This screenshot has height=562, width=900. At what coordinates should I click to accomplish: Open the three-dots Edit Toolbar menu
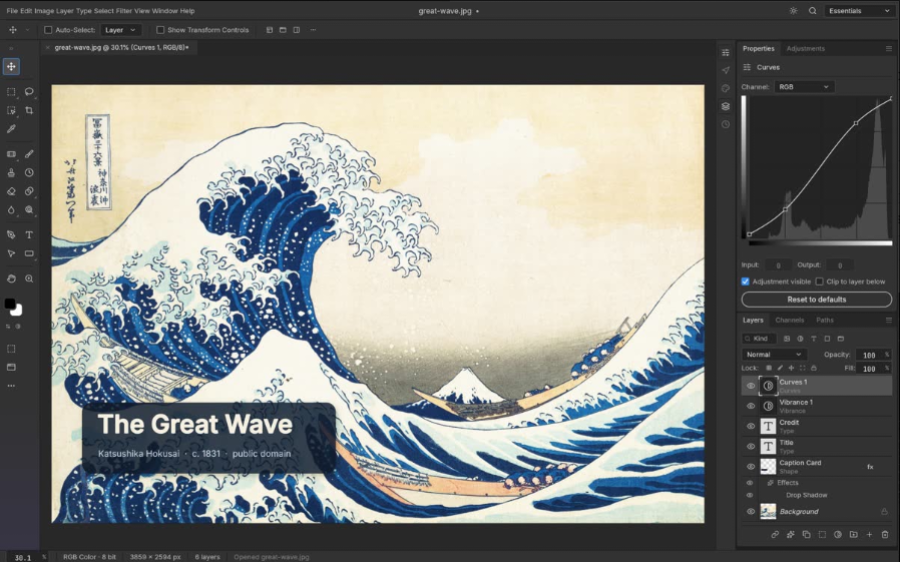tap(11, 386)
